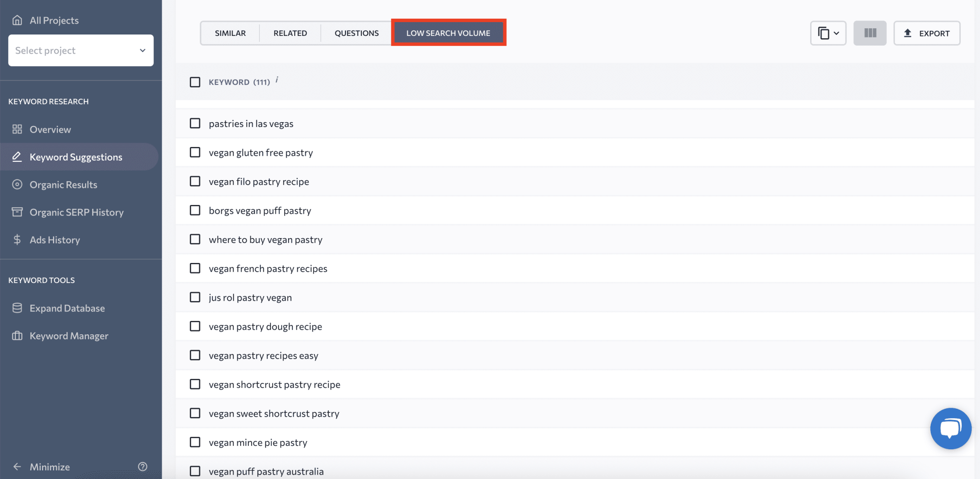Click the columns layout icon near Export
Screen dimensions: 980x479
(x=870, y=33)
